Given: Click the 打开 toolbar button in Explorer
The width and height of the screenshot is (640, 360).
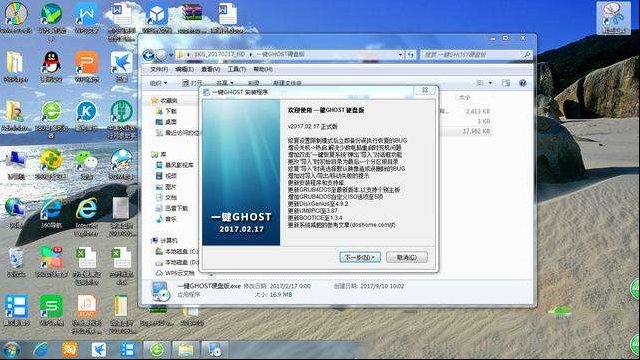Looking at the screenshot, I should (x=192, y=83).
